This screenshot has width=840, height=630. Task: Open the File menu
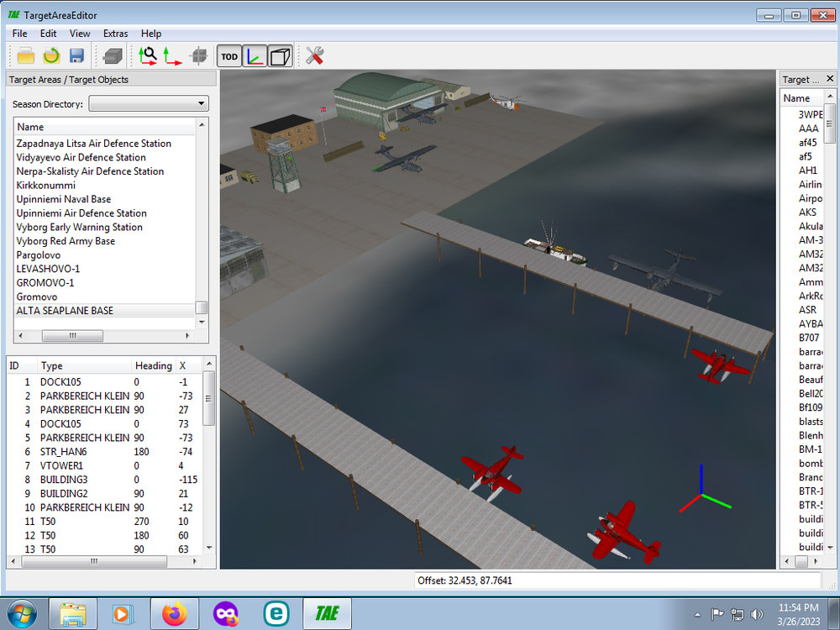tap(19, 34)
